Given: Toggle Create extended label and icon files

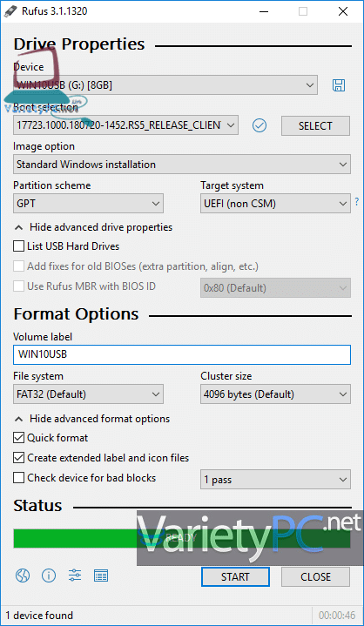Looking at the screenshot, I should 18,458.
